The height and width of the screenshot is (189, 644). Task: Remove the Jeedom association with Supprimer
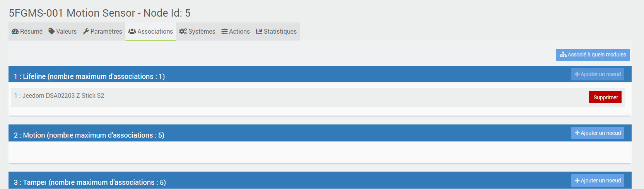tap(605, 97)
